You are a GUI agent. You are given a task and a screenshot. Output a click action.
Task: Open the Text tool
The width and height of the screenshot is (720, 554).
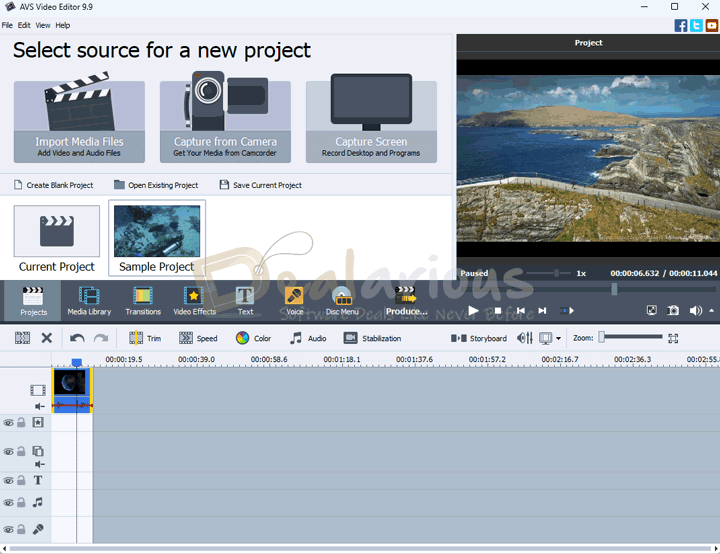(x=245, y=301)
